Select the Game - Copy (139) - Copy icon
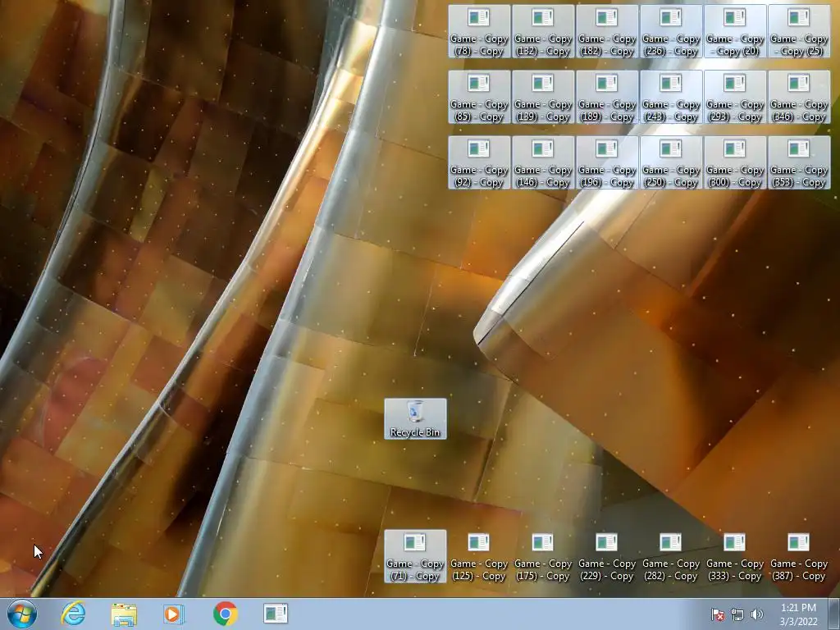Screen dimensions: 840x630 (x=543, y=97)
